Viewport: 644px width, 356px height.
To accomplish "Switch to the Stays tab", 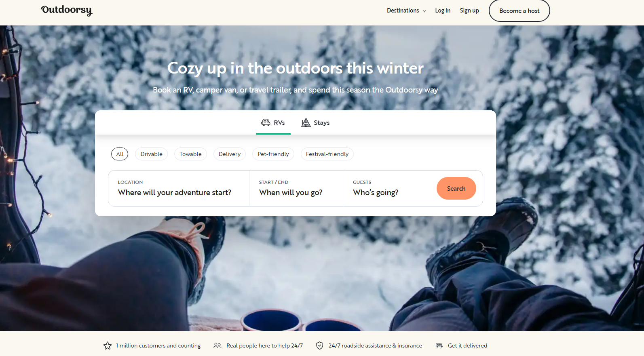I will tap(315, 122).
